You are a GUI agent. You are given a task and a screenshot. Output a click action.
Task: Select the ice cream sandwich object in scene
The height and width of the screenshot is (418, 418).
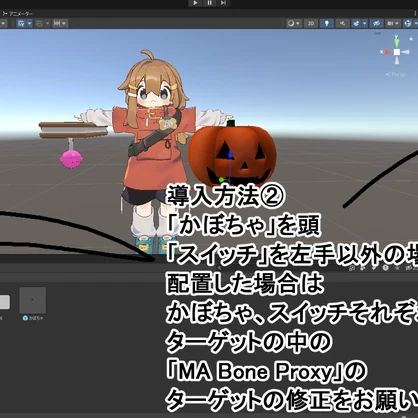(73, 130)
